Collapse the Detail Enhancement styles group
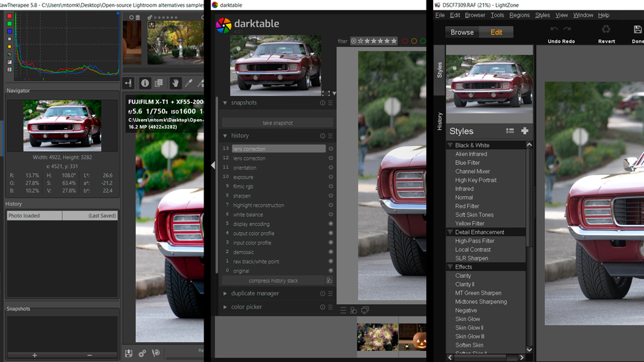Screen dimensions: 644x362 (x=450, y=232)
